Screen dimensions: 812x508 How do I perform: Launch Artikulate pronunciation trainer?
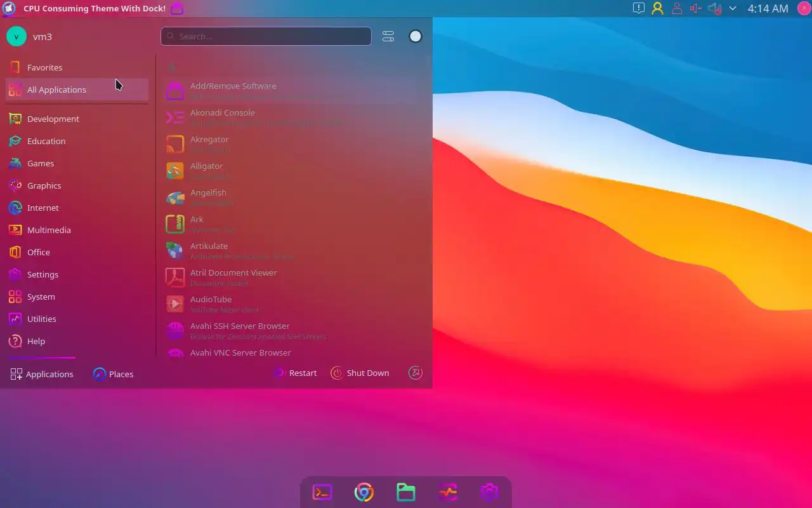click(x=294, y=251)
